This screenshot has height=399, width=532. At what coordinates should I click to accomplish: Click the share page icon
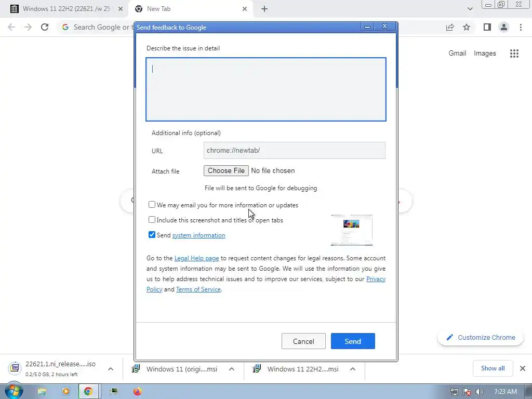[450, 27]
